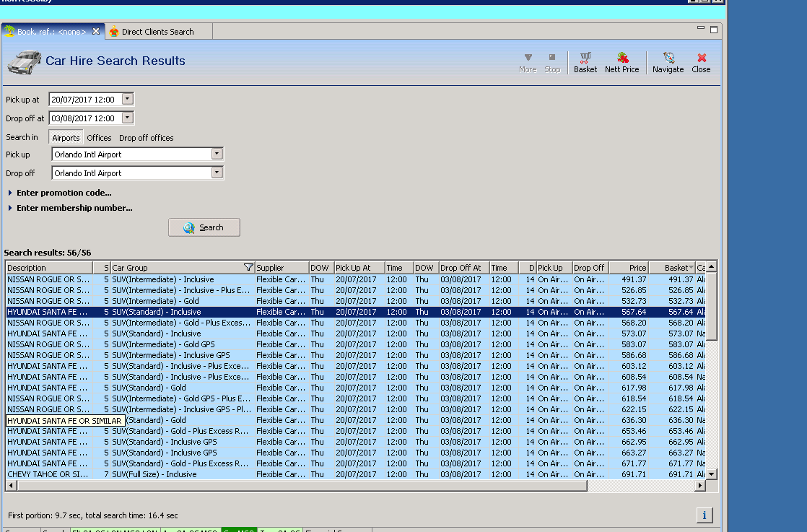Viewport: 807px width, 532px height.
Task: Close the Car Hire Search Results view
Action: click(x=701, y=62)
